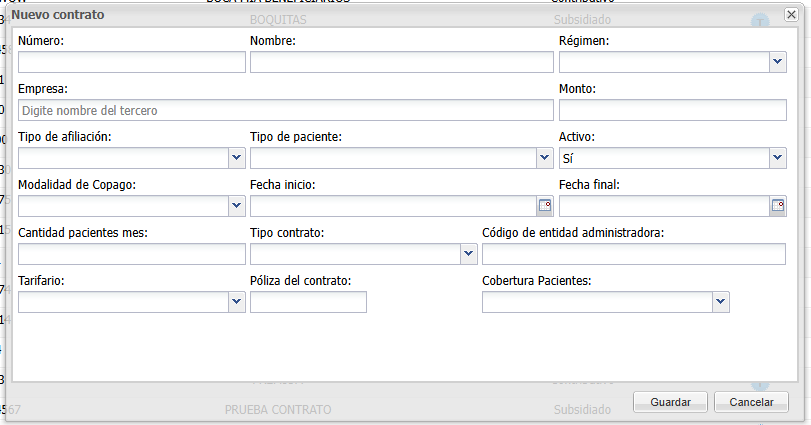Viewport: 811px width, 425px height.
Task: Select the Empresa search field
Action: pyautogui.click(x=285, y=110)
